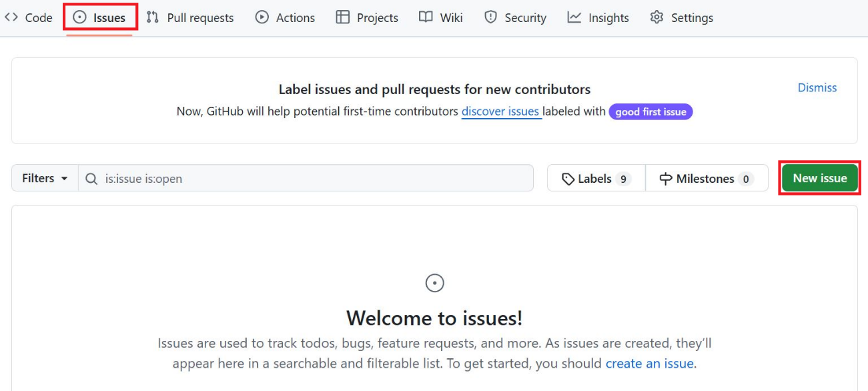Viewport: 868px width, 391px height.
Task: Switch to the Issues tab
Action: 100,18
